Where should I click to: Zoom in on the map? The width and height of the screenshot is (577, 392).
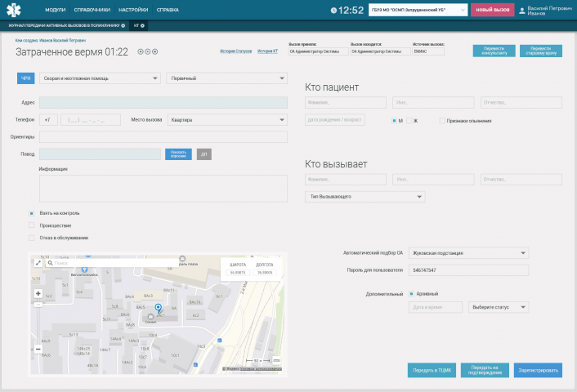tap(38, 293)
